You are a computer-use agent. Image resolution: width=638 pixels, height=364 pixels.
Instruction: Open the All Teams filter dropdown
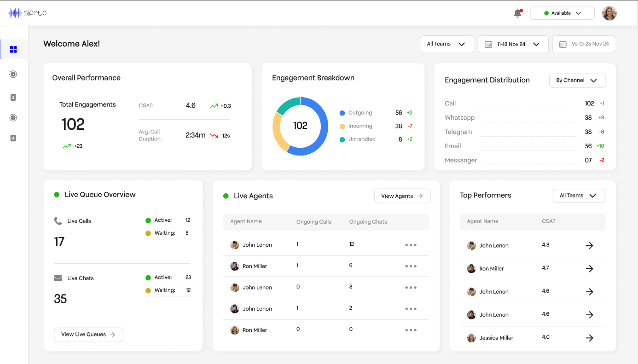tap(446, 44)
